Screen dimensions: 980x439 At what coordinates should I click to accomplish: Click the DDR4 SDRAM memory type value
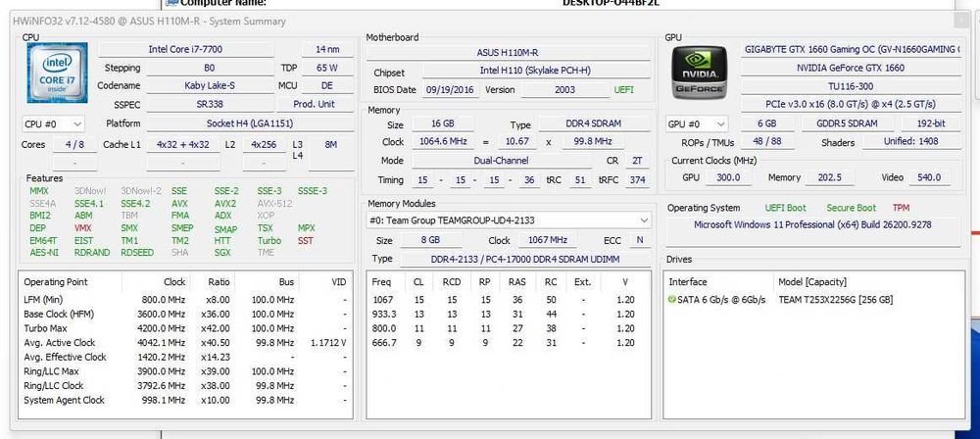point(594,123)
